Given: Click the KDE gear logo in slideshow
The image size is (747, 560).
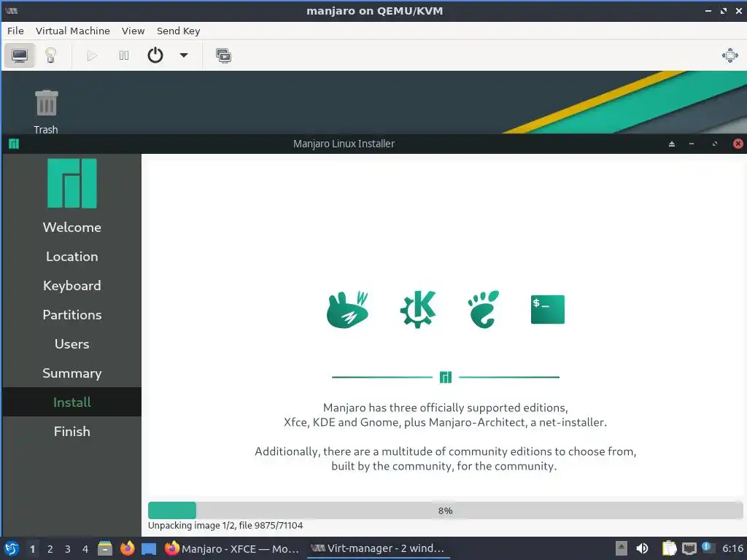Looking at the screenshot, I should 418,309.
